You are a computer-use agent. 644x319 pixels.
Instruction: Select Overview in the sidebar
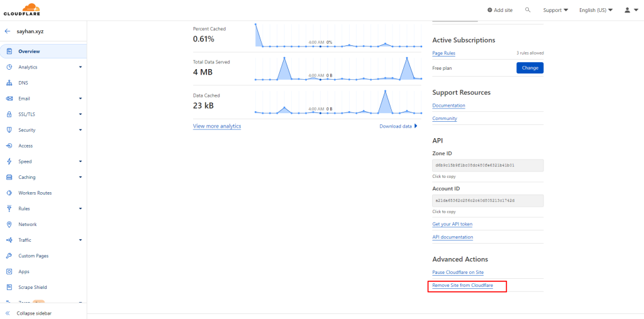(29, 51)
